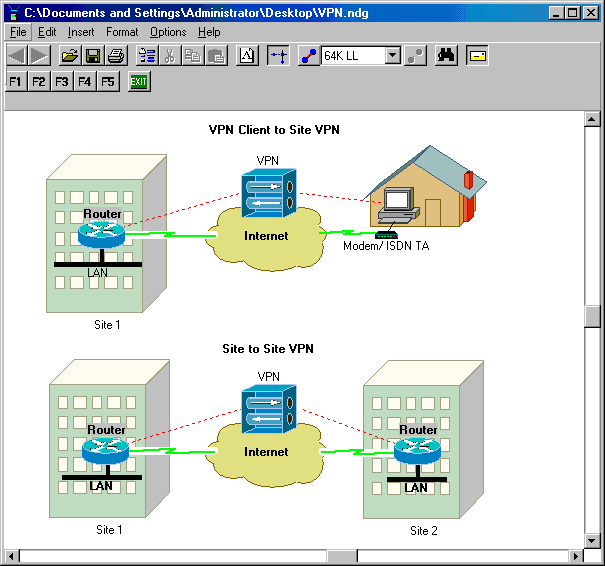This screenshot has height=566, width=605.
Task: Copy selection with the copy icon
Action: [x=193, y=56]
